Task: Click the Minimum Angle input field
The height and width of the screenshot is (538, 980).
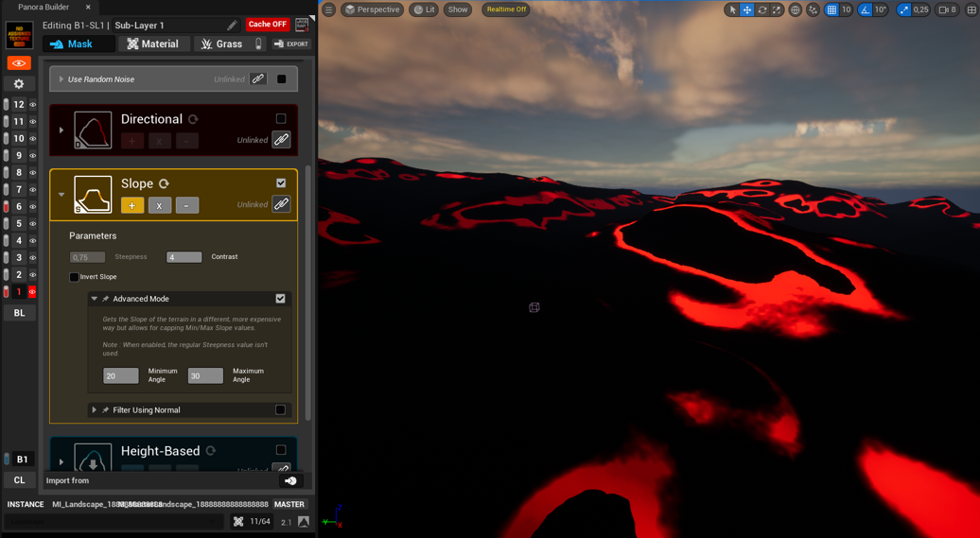Action: tap(121, 375)
